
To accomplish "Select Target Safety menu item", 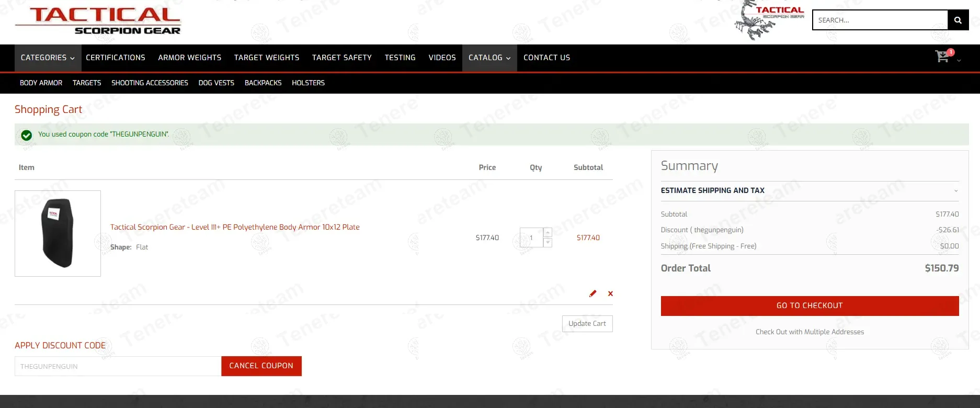I will [342, 58].
